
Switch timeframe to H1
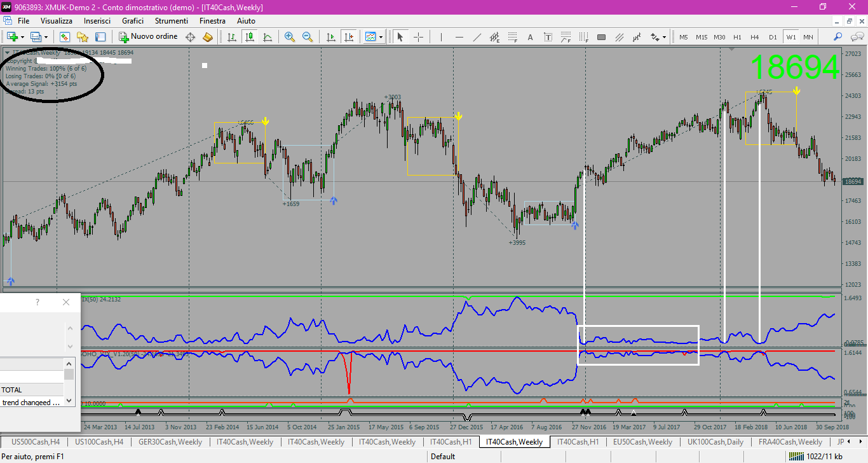(737, 37)
